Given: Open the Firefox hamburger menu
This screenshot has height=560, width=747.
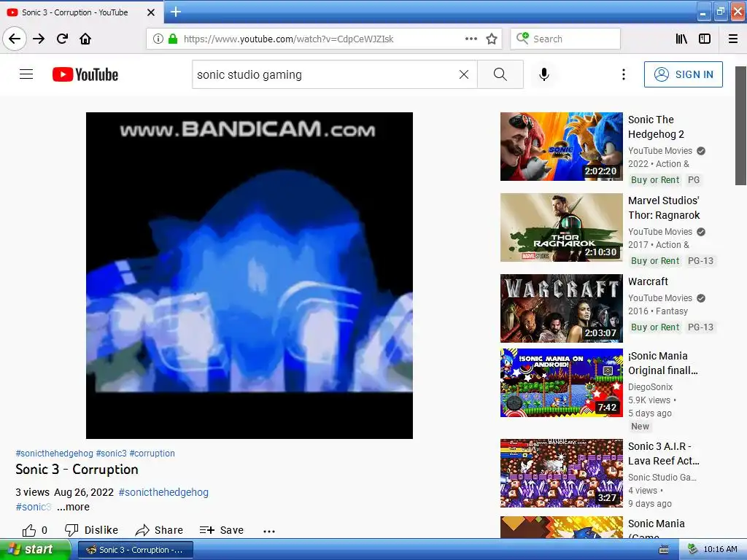Looking at the screenshot, I should coord(733,39).
